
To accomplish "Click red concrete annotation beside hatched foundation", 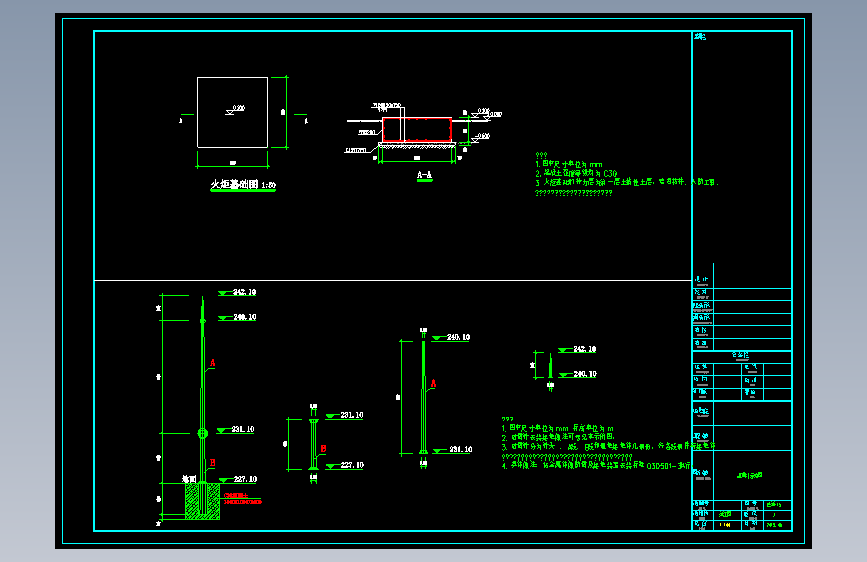I will 242,499.
